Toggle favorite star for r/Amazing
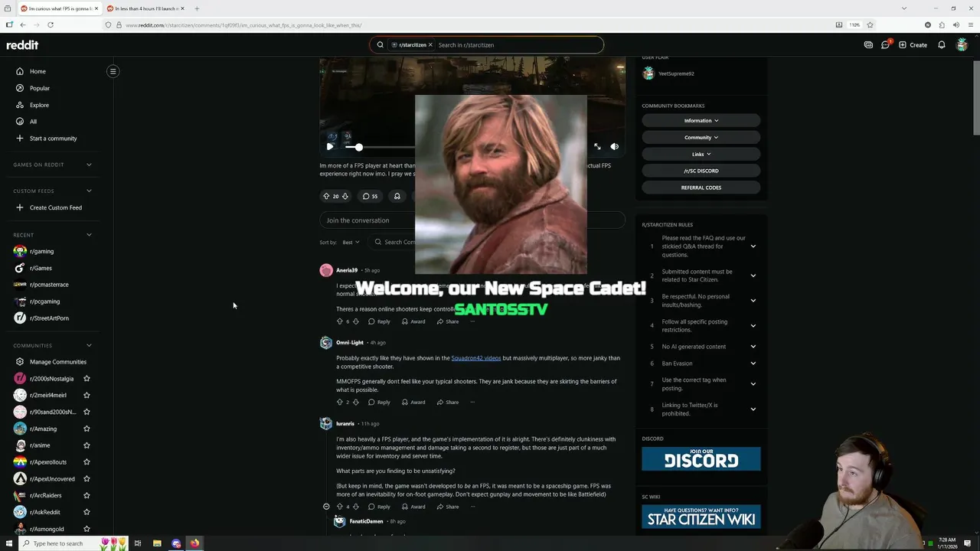This screenshot has height=551, width=980. coord(87,429)
